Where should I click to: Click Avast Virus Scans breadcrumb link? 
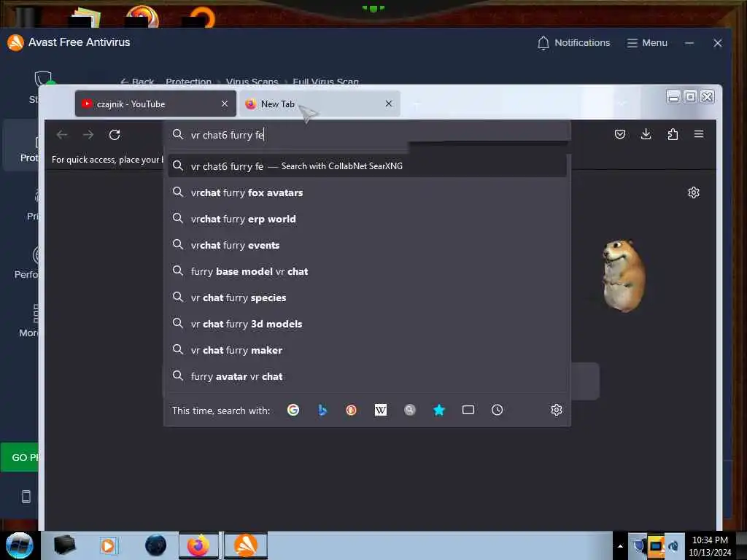(252, 82)
